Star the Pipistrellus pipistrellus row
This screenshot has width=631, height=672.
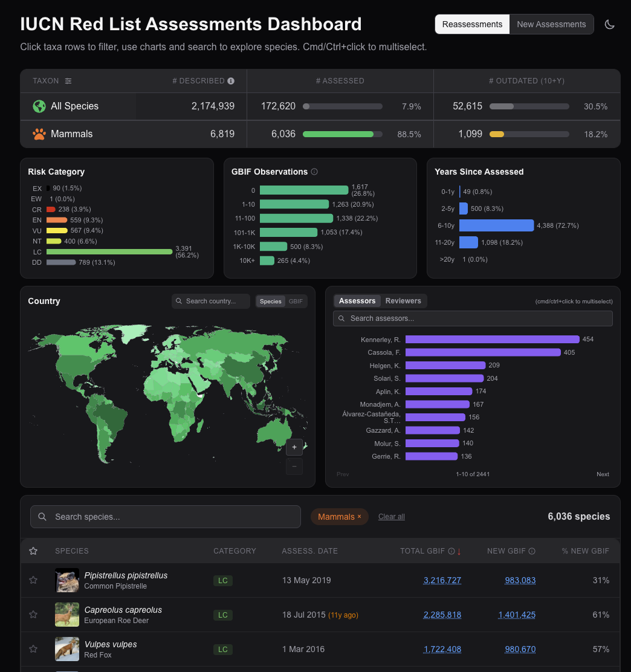[x=33, y=580]
